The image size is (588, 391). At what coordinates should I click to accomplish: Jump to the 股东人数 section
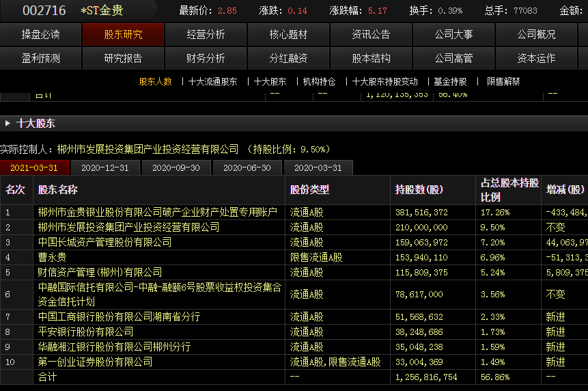point(155,81)
